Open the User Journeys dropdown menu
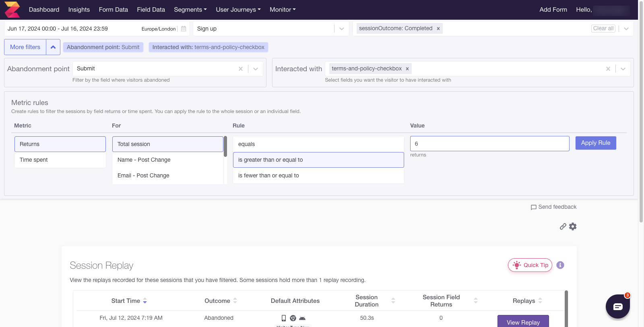The image size is (644, 327). click(x=238, y=10)
